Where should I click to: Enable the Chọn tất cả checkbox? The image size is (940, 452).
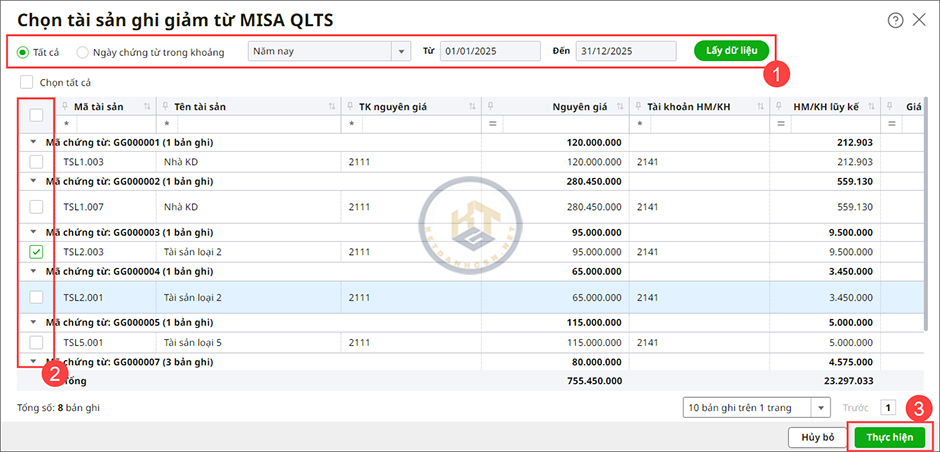tap(27, 82)
